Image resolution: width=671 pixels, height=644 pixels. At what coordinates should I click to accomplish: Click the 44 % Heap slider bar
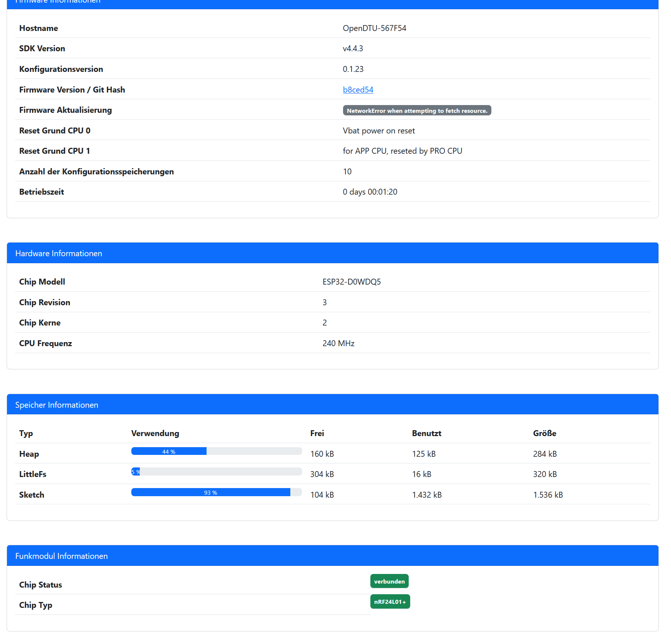(169, 450)
